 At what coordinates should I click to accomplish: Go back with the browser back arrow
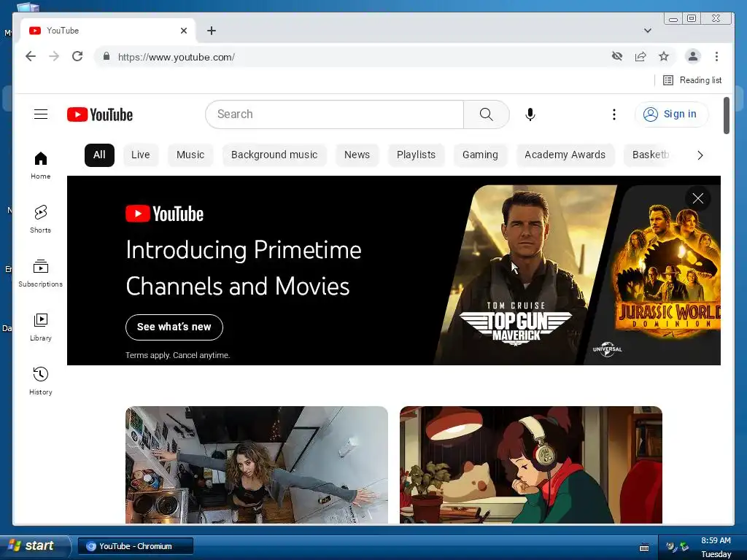(31, 57)
